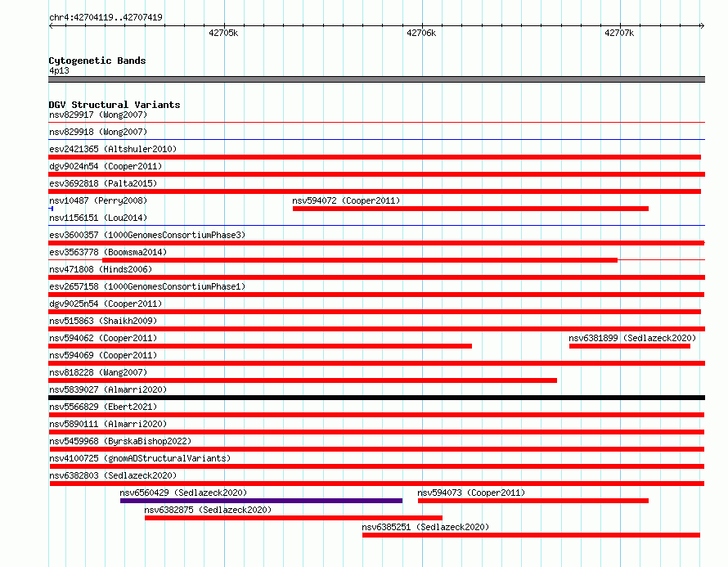728x567 pixels.
Task: Click the nsv594073 (Cooper2011) red bar
Action: coord(533,501)
